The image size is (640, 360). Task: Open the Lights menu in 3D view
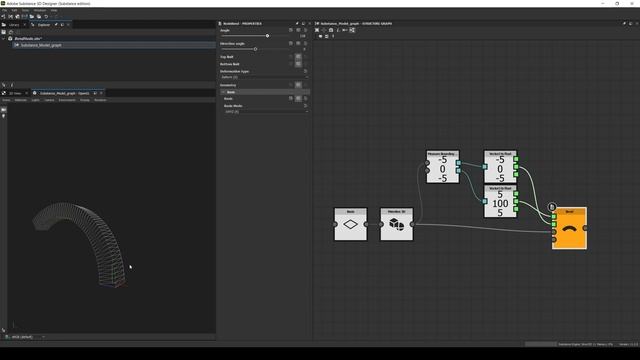tap(36, 100)
